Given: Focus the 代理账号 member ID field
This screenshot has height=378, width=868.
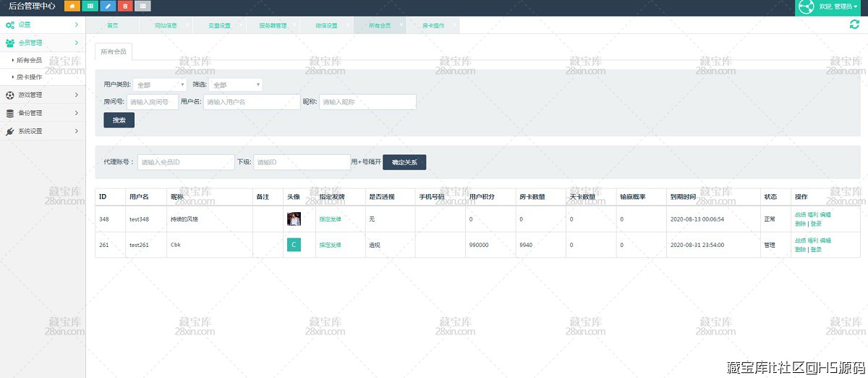Looking at the screenshot, I should 186,162.
